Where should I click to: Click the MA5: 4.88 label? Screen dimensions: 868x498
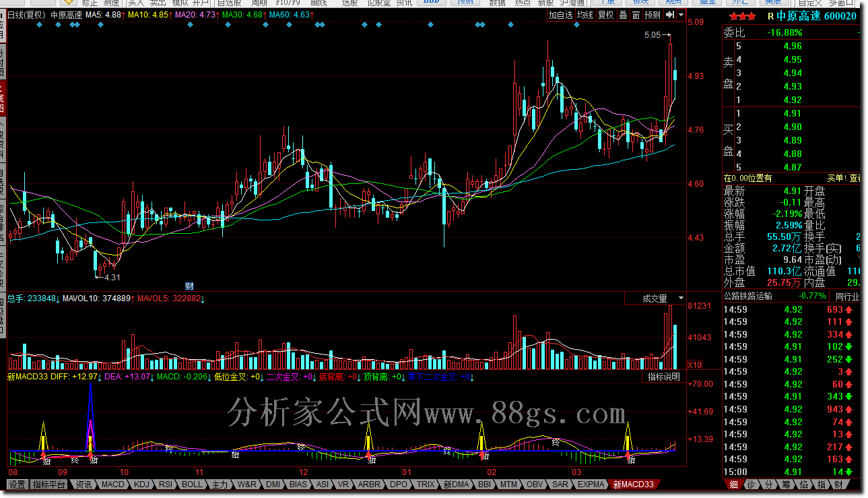(x=105, y=14)
